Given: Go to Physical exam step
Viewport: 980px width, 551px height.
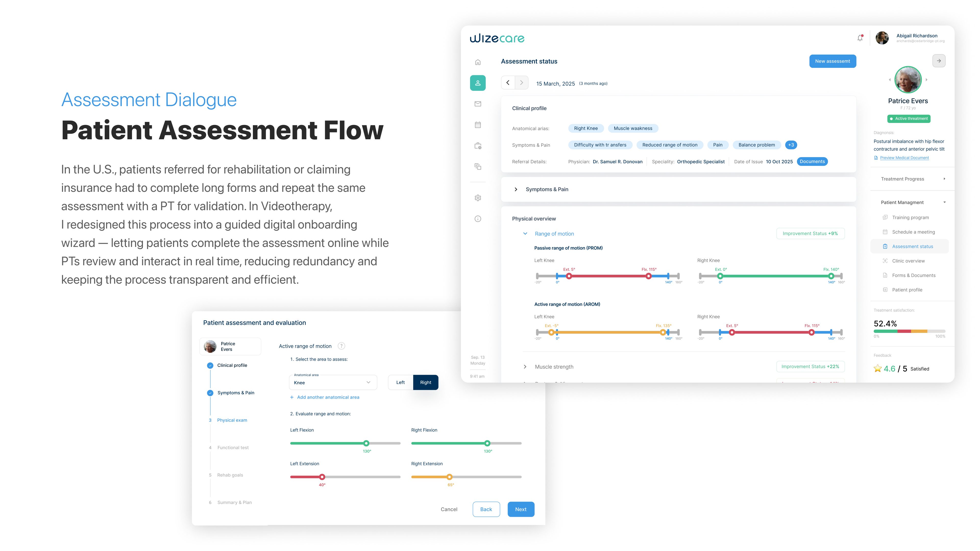Looking at the screenshot, I should tap(227, 420).
